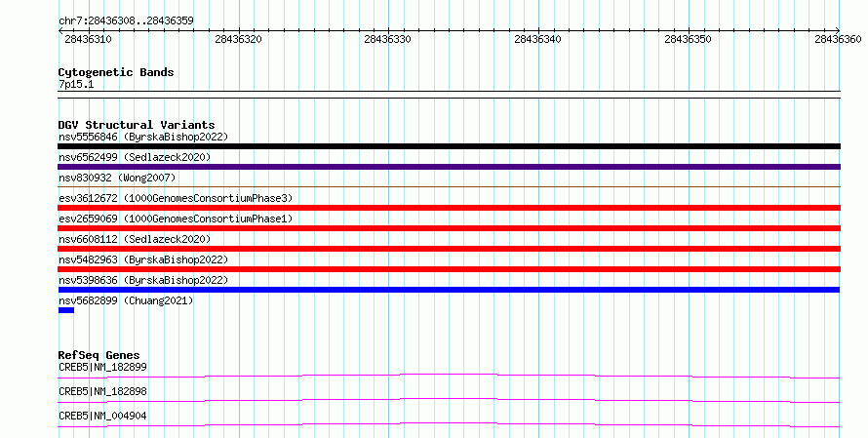Click the chr7:28436308..28436359 region label
868x438 pixels.
[126, 20]
